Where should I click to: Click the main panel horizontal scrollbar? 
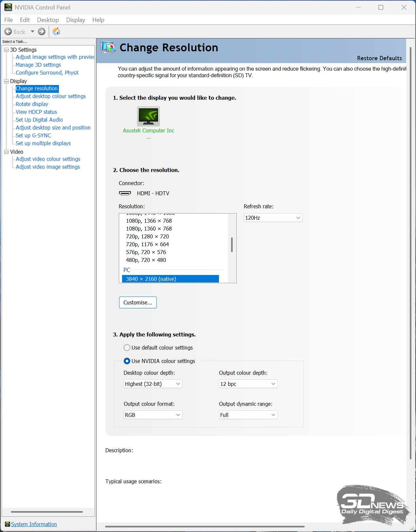coord(205,526)
